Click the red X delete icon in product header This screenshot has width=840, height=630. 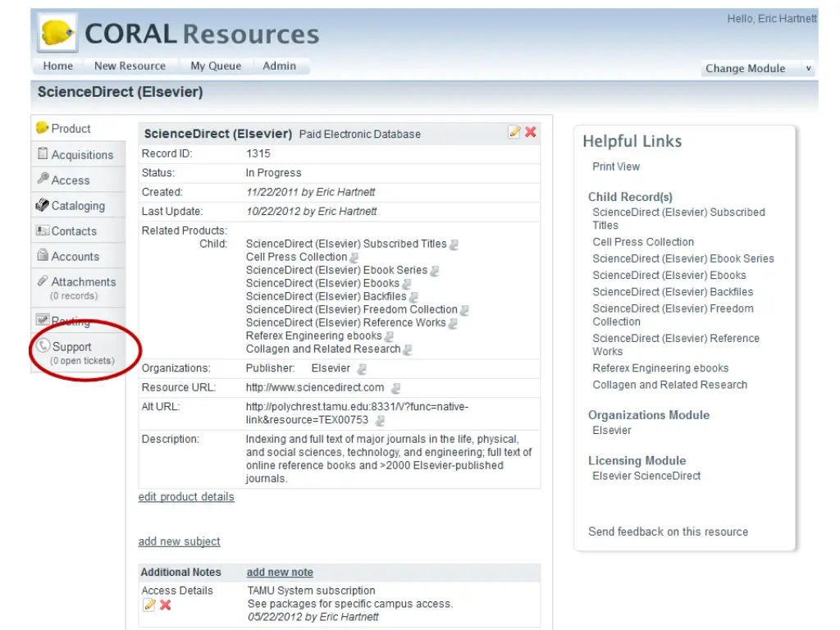pyautogui.click(x=531, y=132)
